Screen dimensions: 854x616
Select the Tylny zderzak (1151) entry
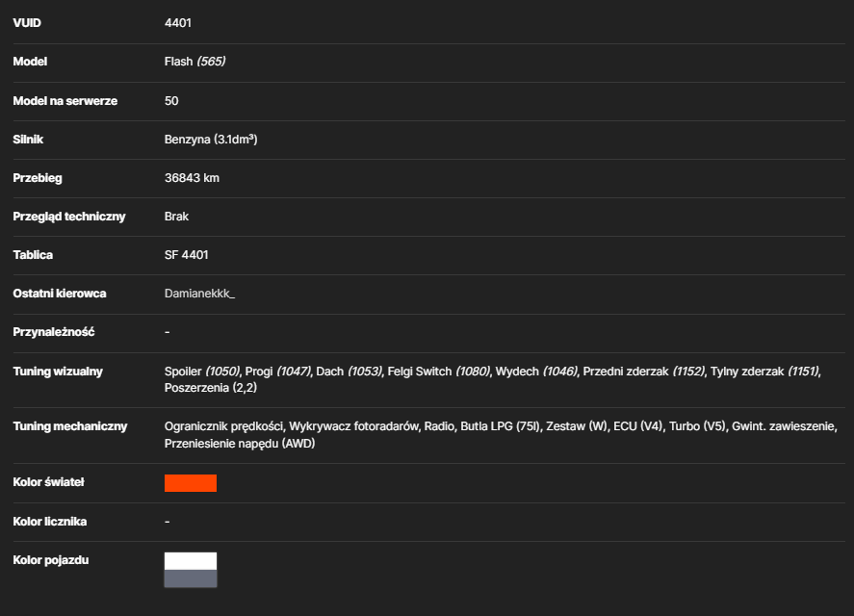click(x=764, y=372)
